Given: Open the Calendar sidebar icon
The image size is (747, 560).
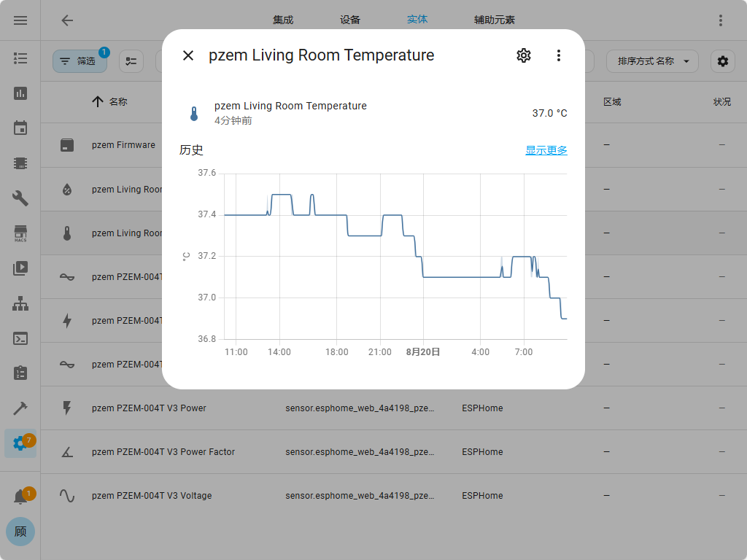Looking at the screenshot, I should (x=20, y=128).
